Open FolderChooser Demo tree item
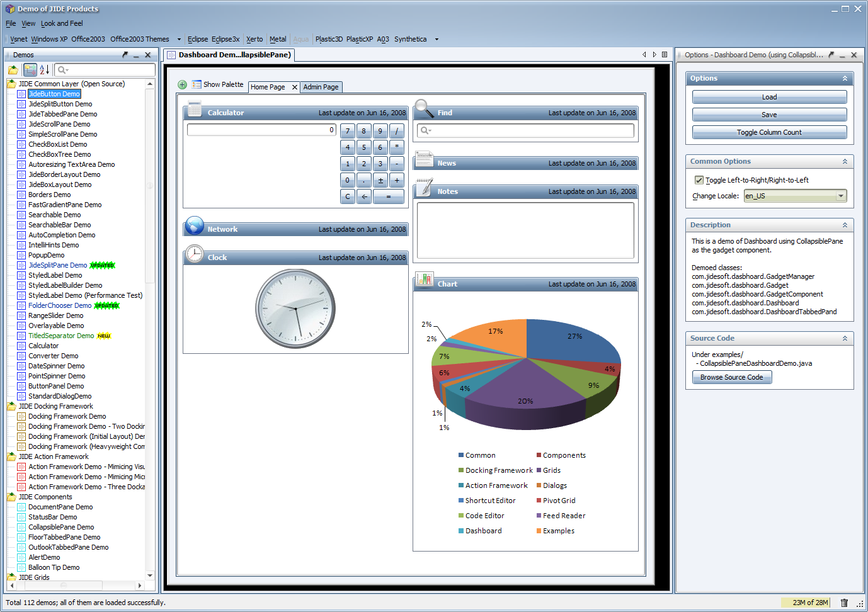868x612 pixels. pyautogui.click(x=60, y=305)
